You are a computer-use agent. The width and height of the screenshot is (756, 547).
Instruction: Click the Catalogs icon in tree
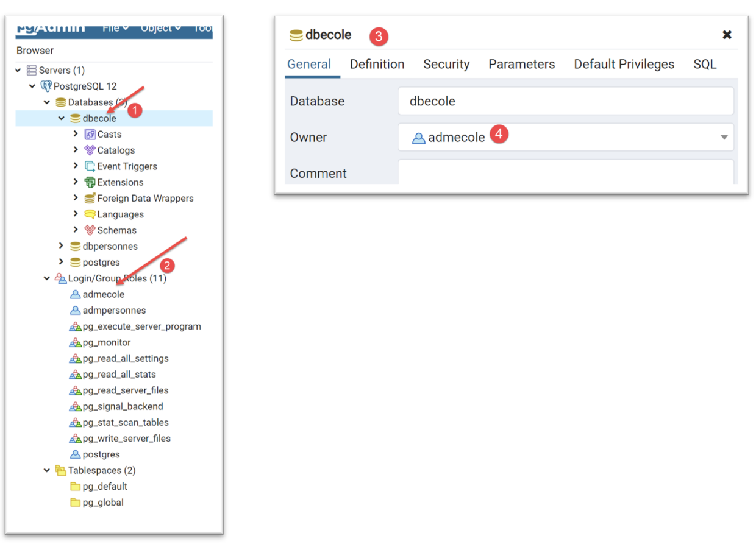(x=90, y=150)
